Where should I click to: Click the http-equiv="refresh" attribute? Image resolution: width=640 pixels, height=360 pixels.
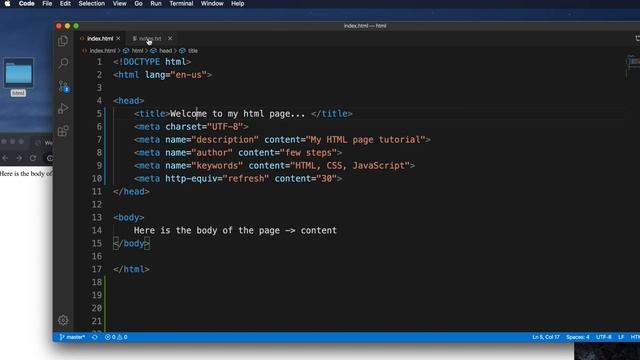tap(217, 178)
